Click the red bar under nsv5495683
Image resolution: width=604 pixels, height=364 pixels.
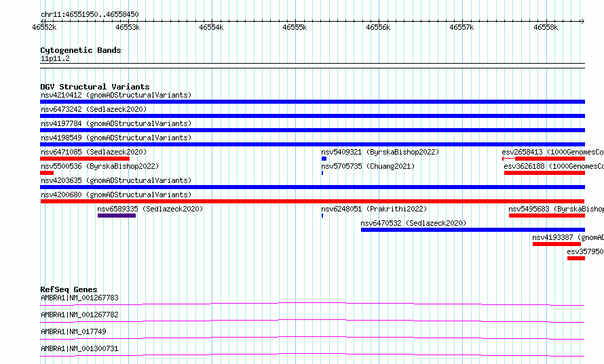pos(547,216)
